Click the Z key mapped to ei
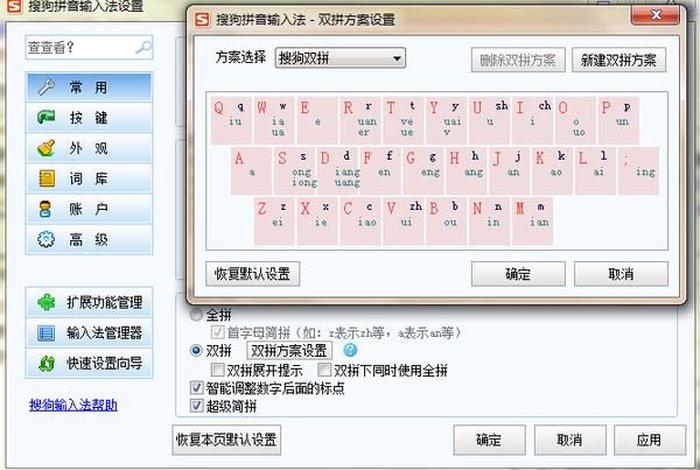Viewport: 700px width, 470px height. click(x=275, y=221)
